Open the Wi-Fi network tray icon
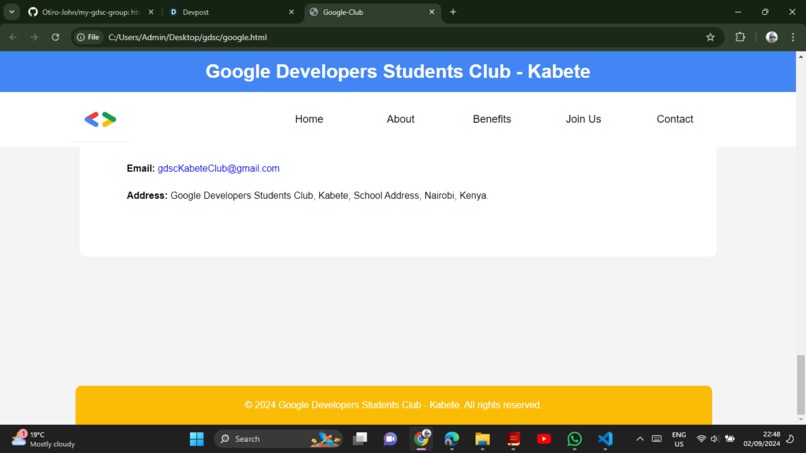 [701, 439]
